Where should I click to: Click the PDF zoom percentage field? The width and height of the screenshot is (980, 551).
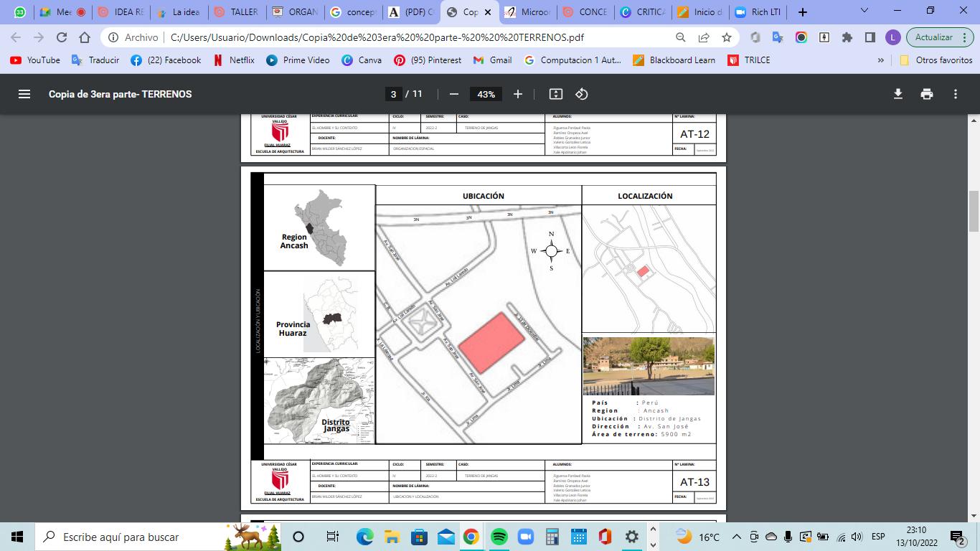tap(486, 94)
